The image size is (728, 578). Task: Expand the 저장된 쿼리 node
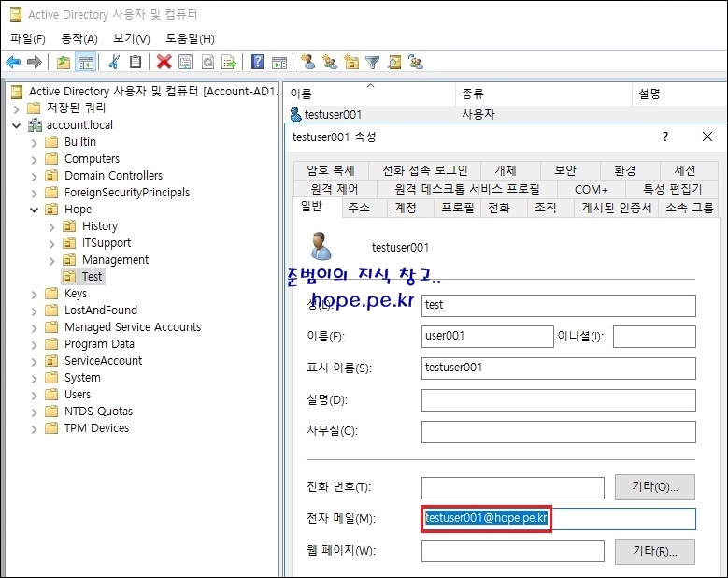click(16, 109)
